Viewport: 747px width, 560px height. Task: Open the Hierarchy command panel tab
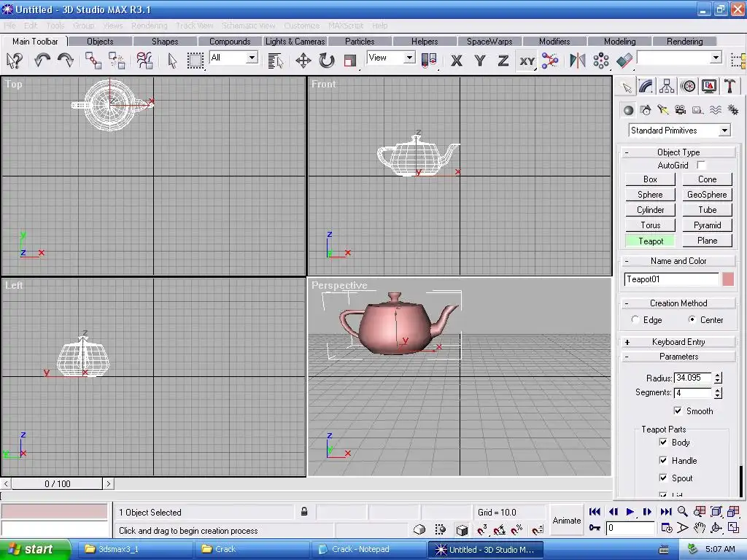pyautogui.click(x=667, y=86)
